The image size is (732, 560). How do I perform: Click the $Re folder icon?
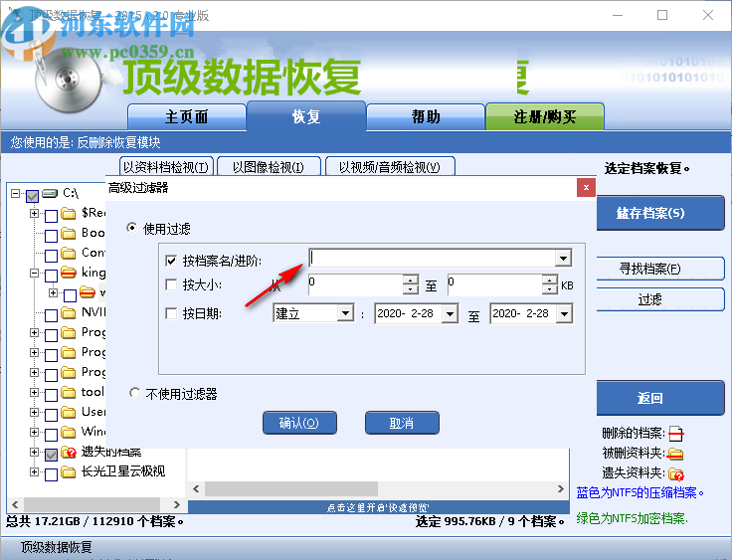[x=69, y=214]
